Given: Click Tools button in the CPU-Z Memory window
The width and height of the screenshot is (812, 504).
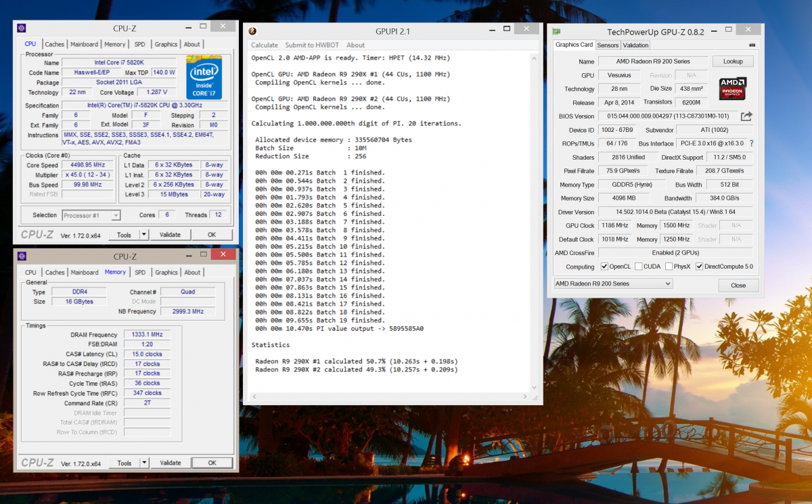Looking at the screenshot, I should coord(124,463).
